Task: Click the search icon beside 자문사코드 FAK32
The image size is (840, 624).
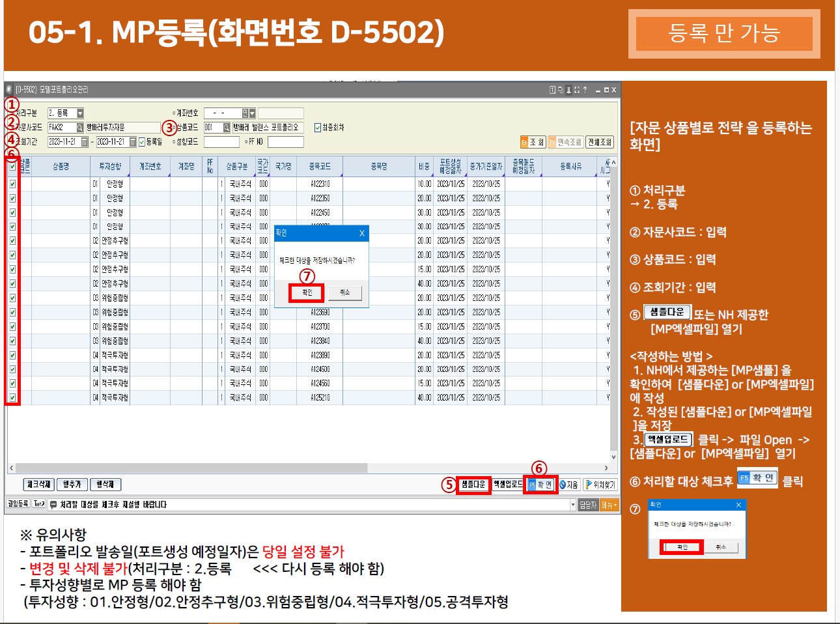Action: click(x=80, y=128)
